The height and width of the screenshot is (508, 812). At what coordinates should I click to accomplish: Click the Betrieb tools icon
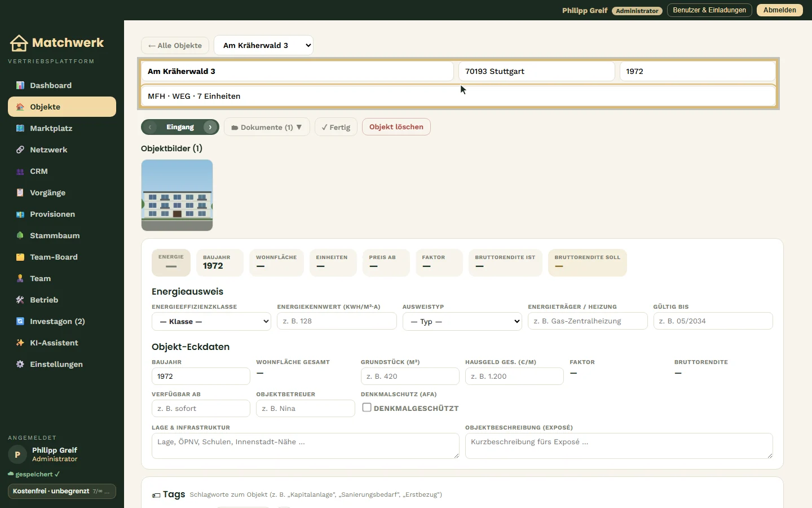(x=20, y=300)
